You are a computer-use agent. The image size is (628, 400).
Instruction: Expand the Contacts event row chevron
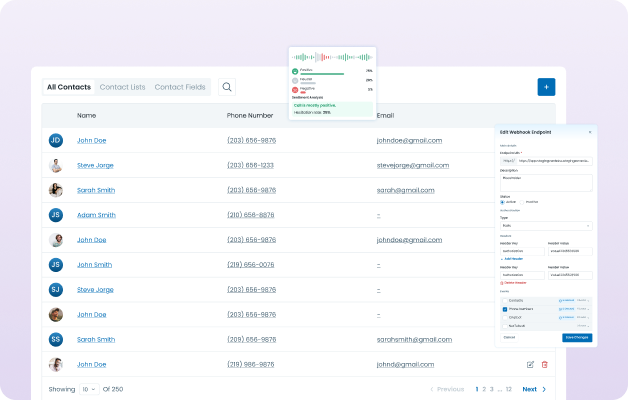589,300
